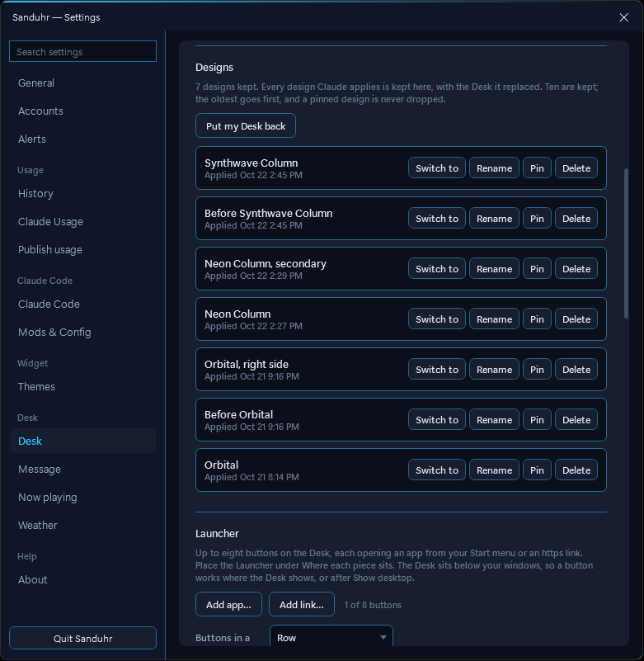Pin the 8:14 PM Orbital design

[537, 470]
